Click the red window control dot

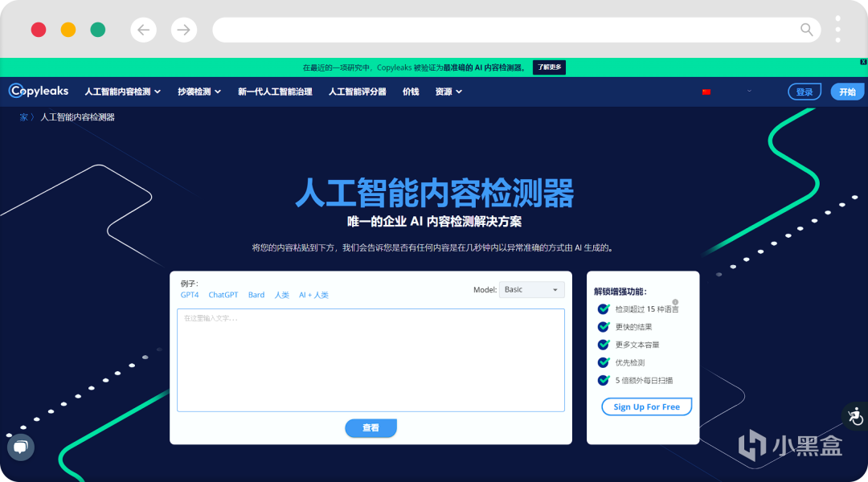(39, 30)
